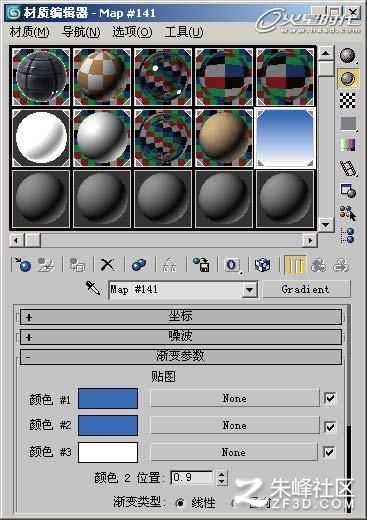Open the material editor Options icon
The width and height of the screenshot is (367, 520).
pyautogui.click(x=348, y=191)
